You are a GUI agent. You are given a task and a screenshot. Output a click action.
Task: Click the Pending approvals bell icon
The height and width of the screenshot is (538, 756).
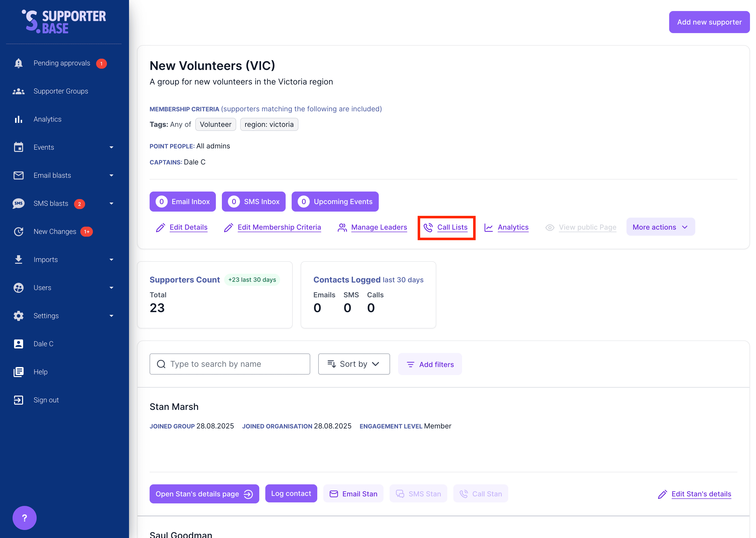19,63
